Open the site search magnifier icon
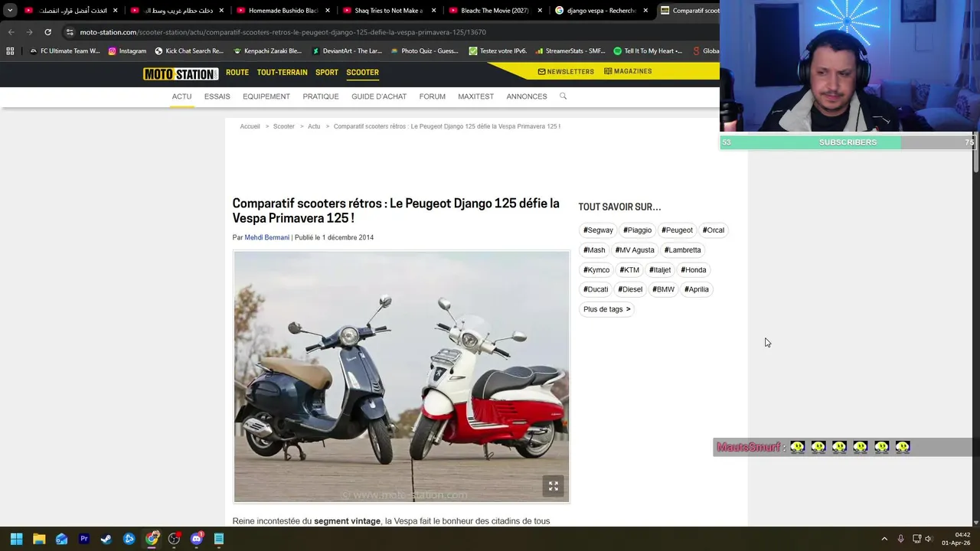Screen dimensions: 980x551 (x=563, y=96)
